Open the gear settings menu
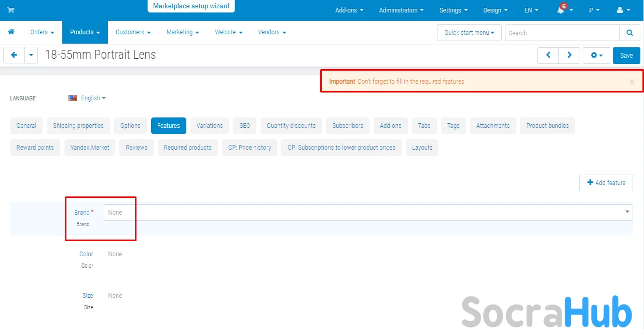 (x=596, y=55)
